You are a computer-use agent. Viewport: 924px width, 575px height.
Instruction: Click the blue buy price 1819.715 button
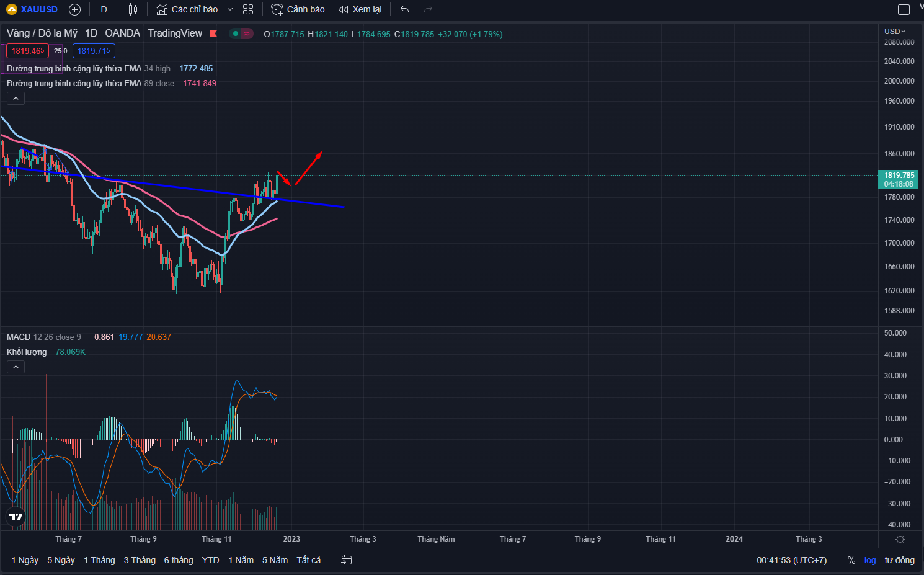(94, 51)
